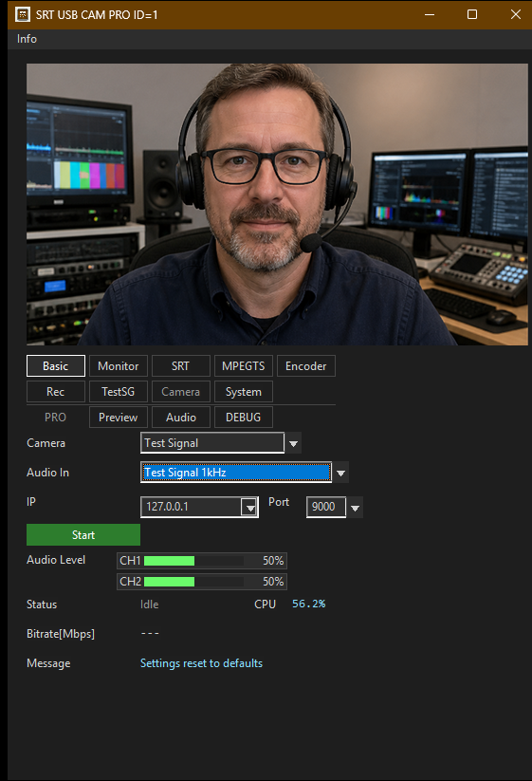Switch to the Monitor tab
Image resolution: width=532 pixels, height=781 pixels.
[119, 366]
